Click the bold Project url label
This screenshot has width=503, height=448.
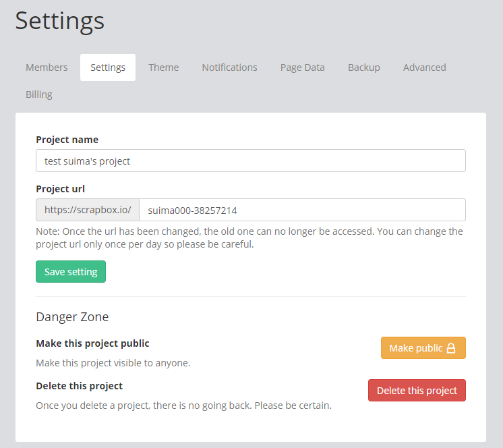tap(60, 189)
